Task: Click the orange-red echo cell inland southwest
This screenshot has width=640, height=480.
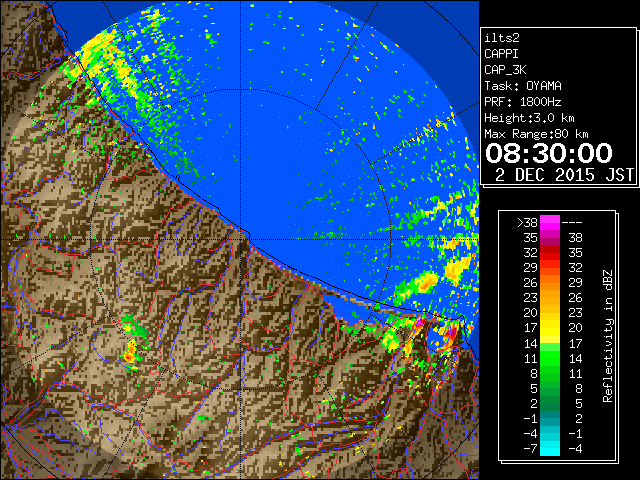Action: click(131, 353)
